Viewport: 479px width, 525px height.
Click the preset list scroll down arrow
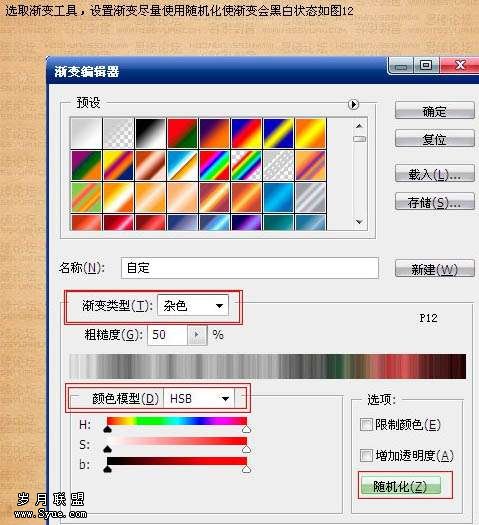(359, 222)
